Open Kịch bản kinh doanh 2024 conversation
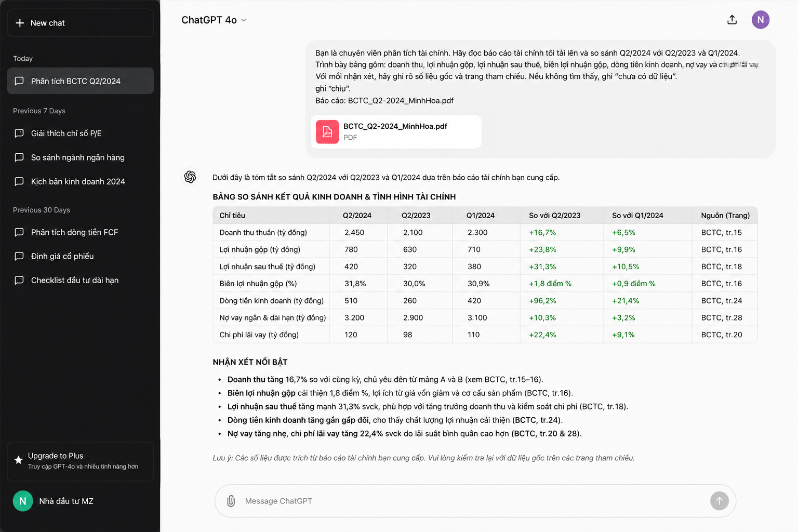 [x=81, y=181]
